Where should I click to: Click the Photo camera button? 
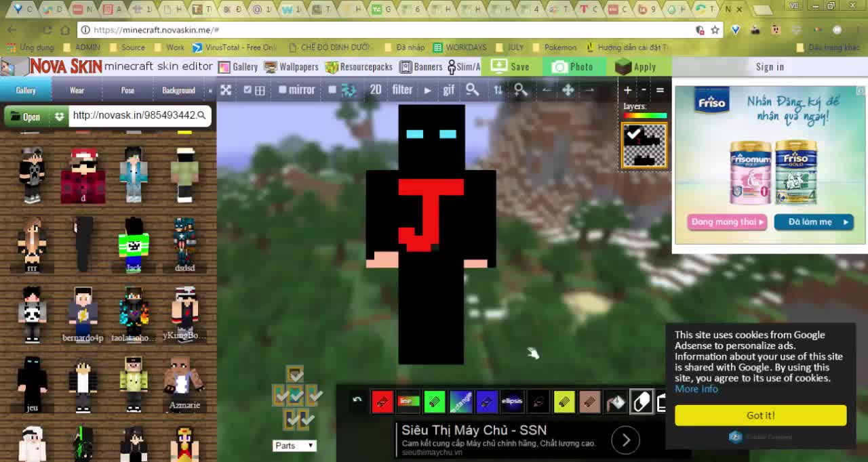coord(572,66)
